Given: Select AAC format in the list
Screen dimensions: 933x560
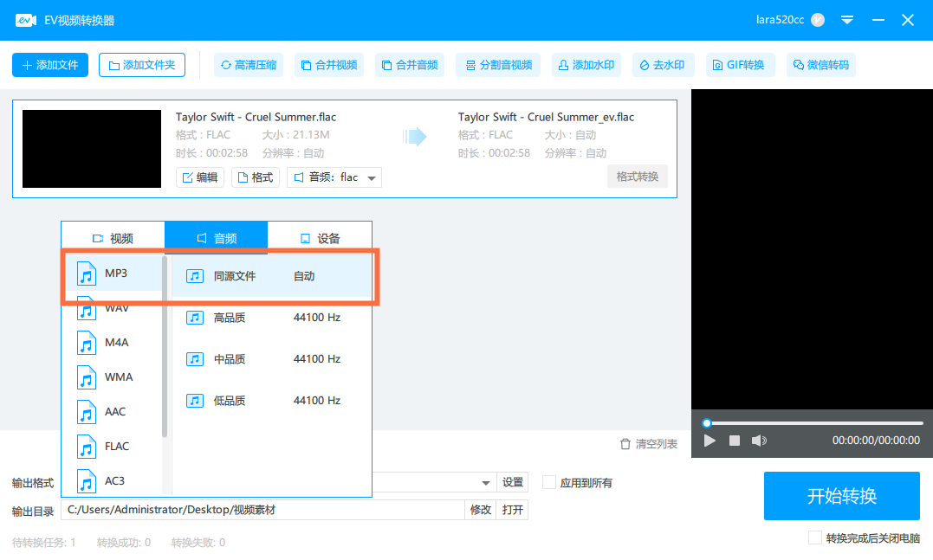Looking at the screenshot, I should [x=113, y=411].
